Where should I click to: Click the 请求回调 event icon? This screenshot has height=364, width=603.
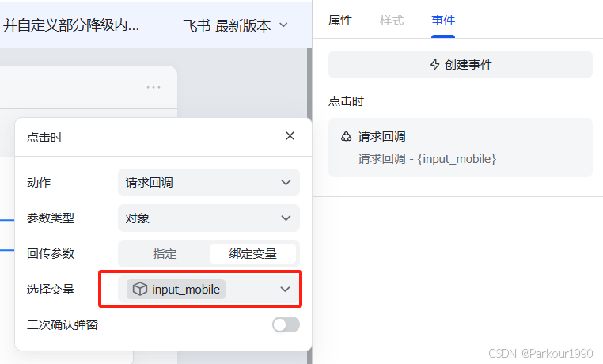pyautogui.click(x=346, y=136)
